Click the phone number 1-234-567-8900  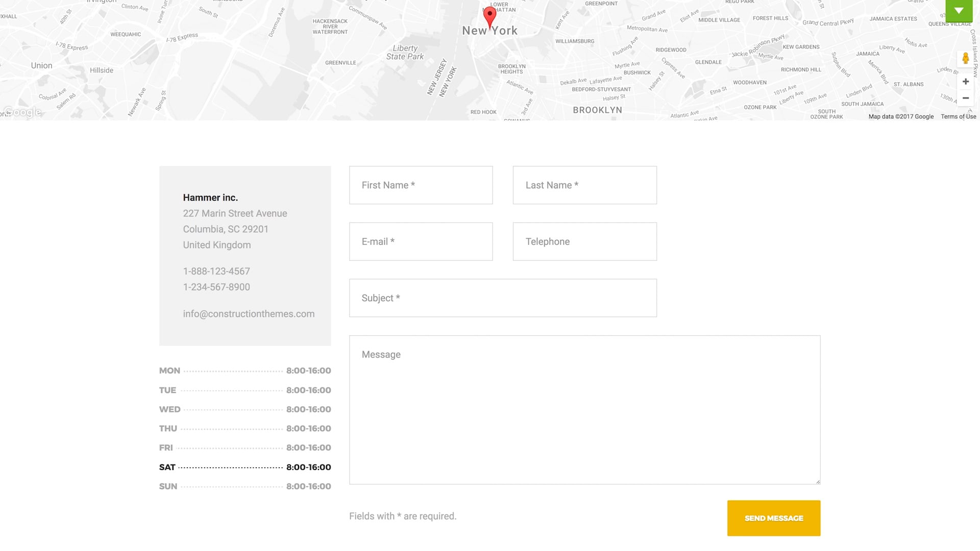216,287
